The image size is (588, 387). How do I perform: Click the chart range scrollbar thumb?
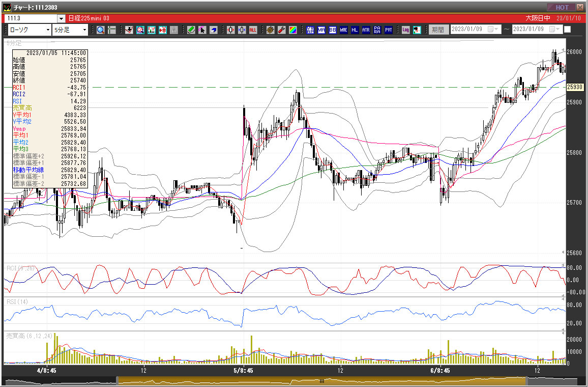(x=321, y=381)
